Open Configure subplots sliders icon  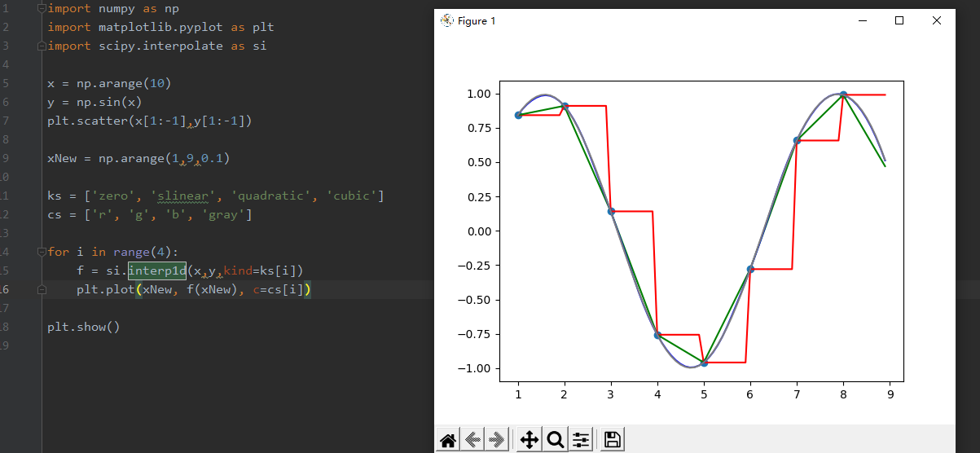(x=580, y=440)
